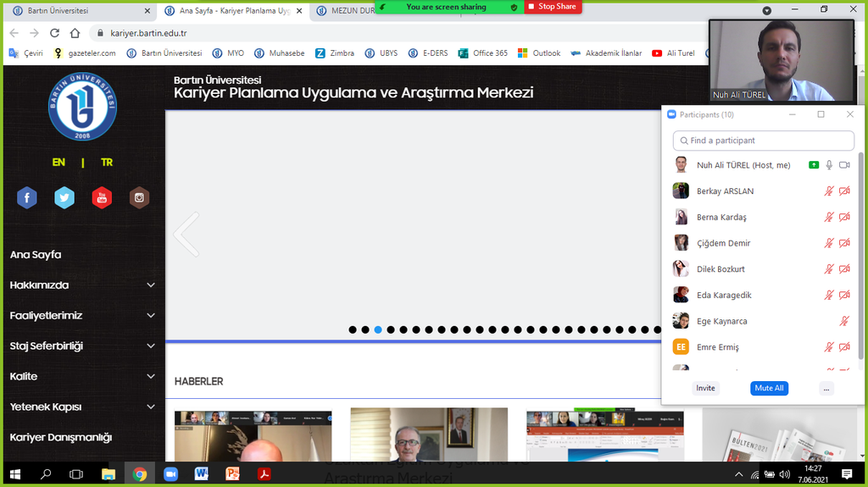Toggle Dilek Bozkurt's video camera icon
The height and width of the screenshot is (487, 868).
(x=843, y=269)
